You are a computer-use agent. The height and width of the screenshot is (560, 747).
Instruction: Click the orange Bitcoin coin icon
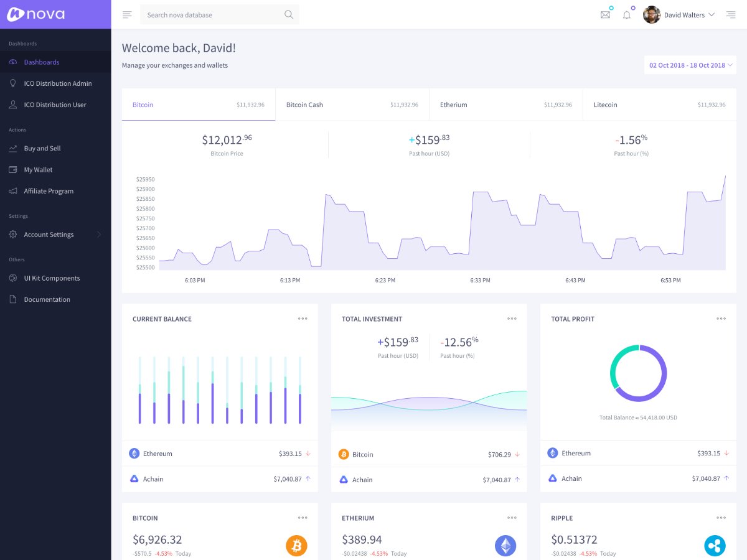297,546
